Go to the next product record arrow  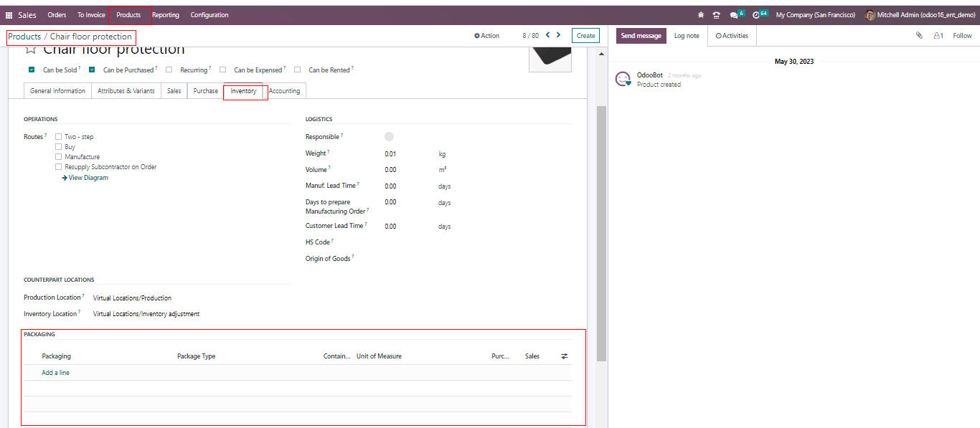click(559, 35)
